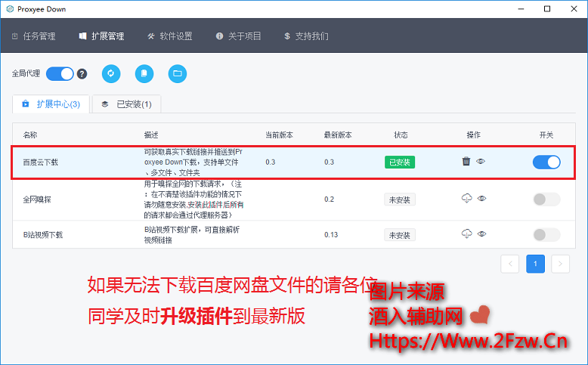
Task: Click the B站视频下载 extension name
Action: coord(43,235)
